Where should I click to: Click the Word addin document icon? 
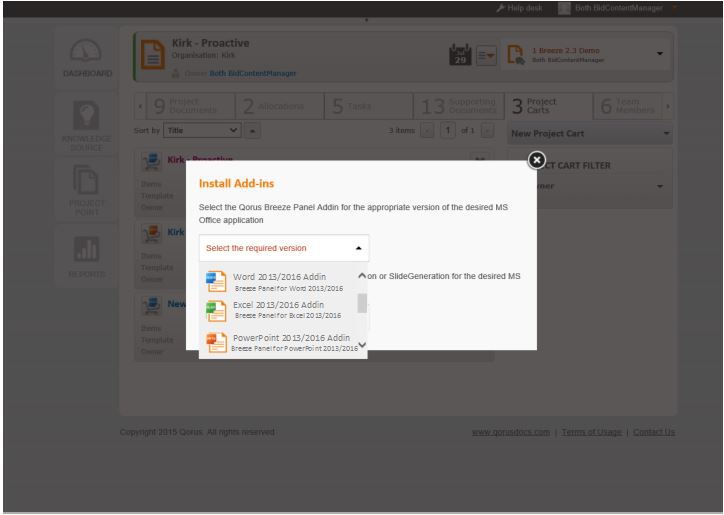click(216, 281)
